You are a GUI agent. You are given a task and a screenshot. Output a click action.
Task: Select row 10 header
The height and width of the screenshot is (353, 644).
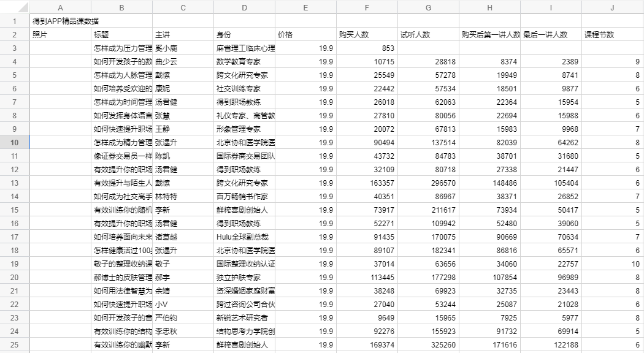14,142
